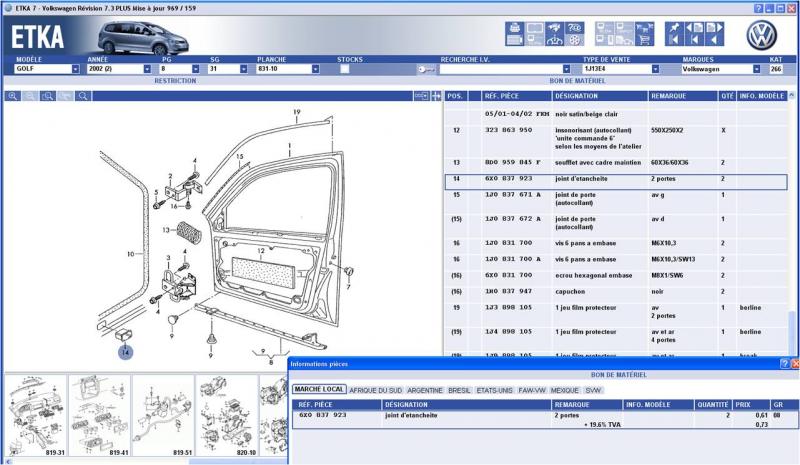Screen dimensions: 800x465
Task: Click the title bar help question icon
Action: pos(758,8)
